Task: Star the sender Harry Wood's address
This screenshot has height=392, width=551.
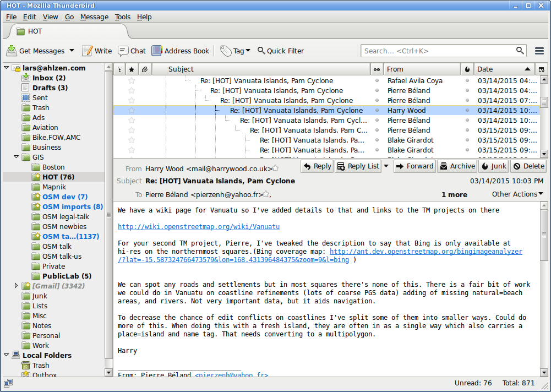Action: (x=276, y=168)
